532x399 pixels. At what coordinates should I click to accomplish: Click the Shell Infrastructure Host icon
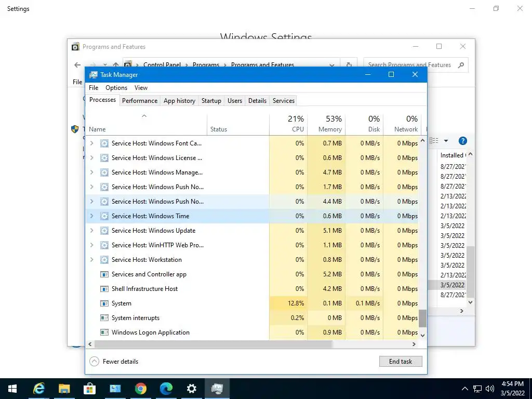click(104, 289)
